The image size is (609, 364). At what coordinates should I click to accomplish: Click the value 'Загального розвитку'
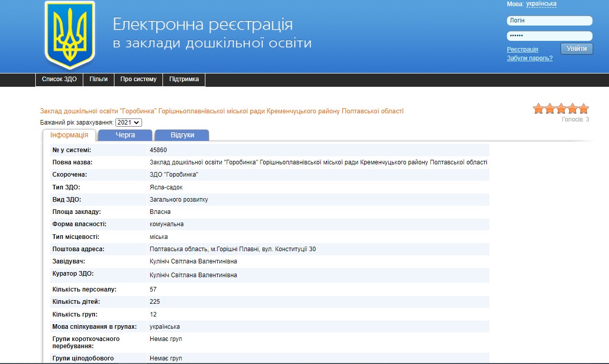click(179, 200)
